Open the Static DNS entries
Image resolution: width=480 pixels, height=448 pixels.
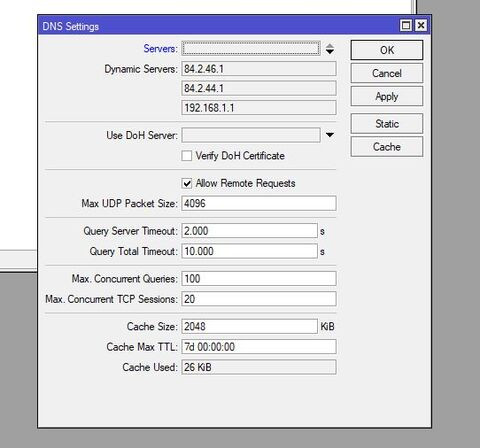tap(387, 124)
